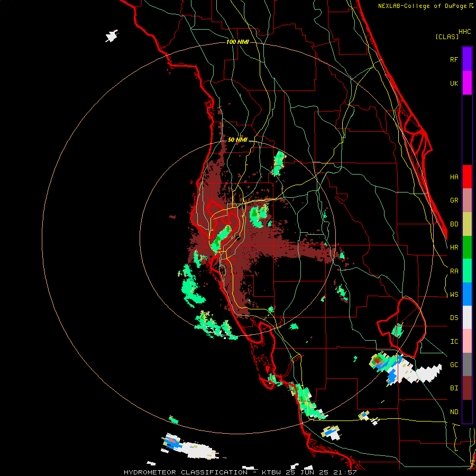Click the "RA" legend label
Screen dimensions: 476x476
coord(454,271)
